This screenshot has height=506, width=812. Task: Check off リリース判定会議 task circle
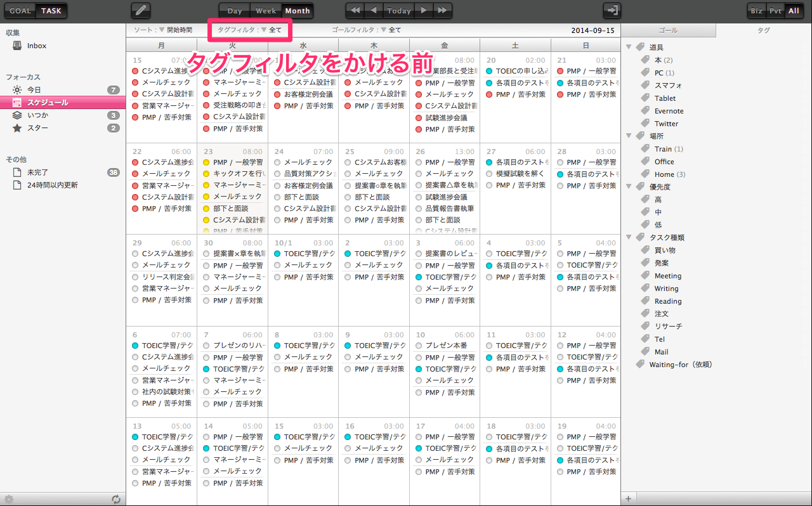point(135,277)
